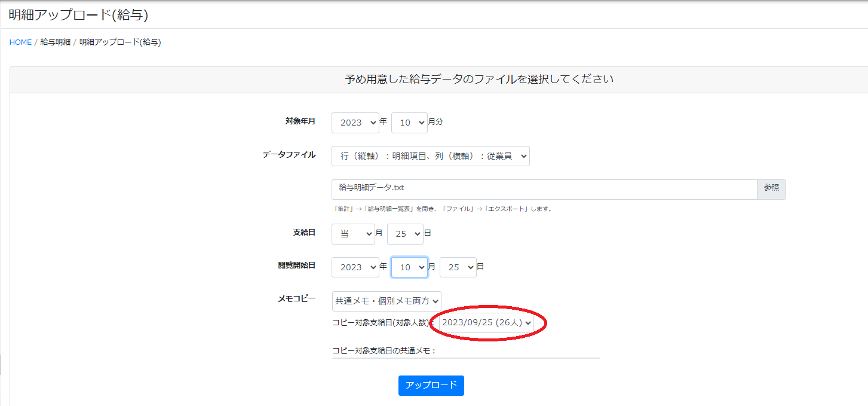The width and height of the screenshot is (868, 406).
Task: Click the コピー対象支給日(対象人数) label
Action: (383, 323)
